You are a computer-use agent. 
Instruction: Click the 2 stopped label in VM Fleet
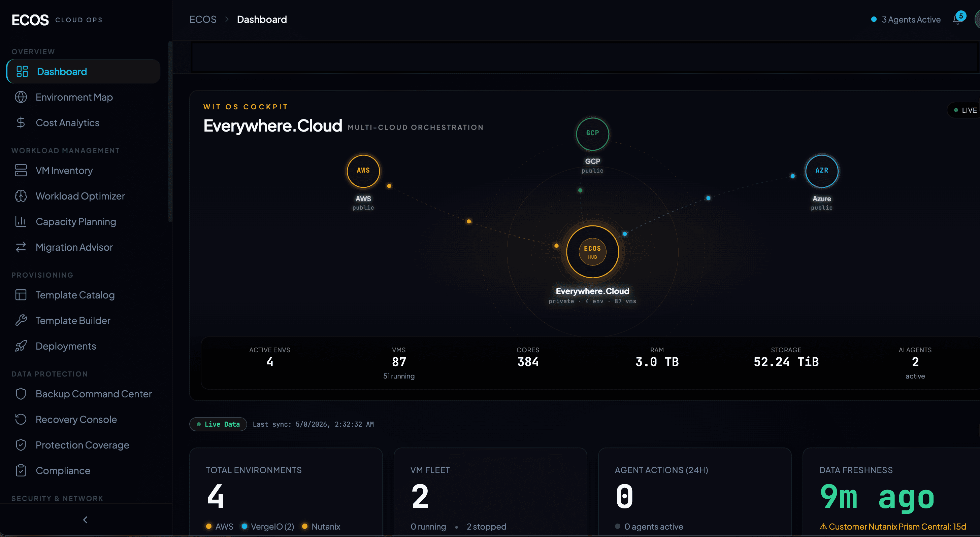[x=486, y=526]
